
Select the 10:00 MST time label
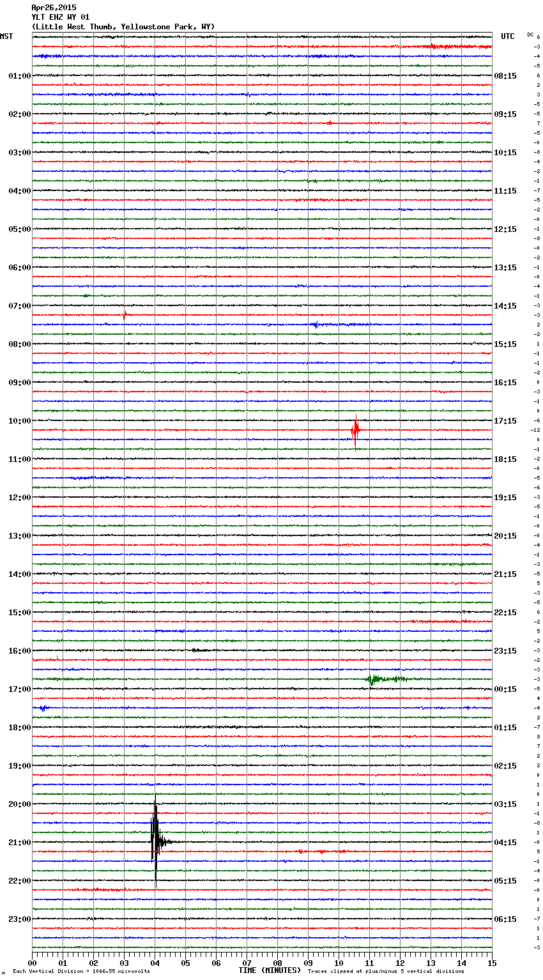pos(20,421)
